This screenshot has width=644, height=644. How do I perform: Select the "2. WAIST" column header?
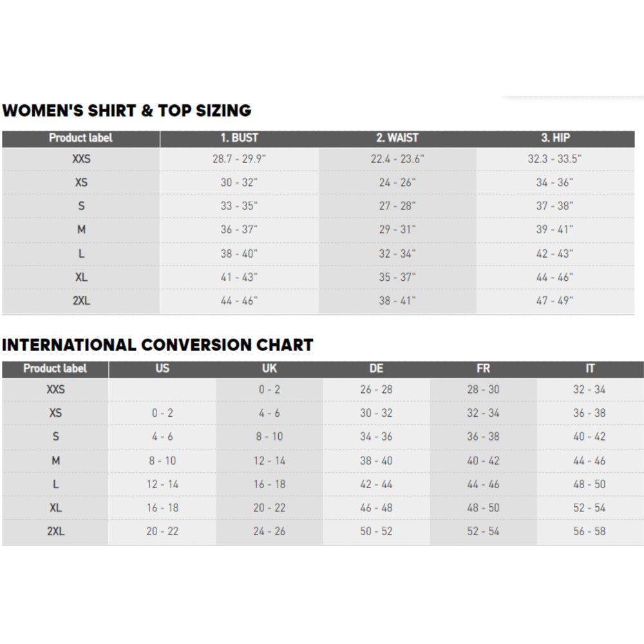click(x=397, y=138)
